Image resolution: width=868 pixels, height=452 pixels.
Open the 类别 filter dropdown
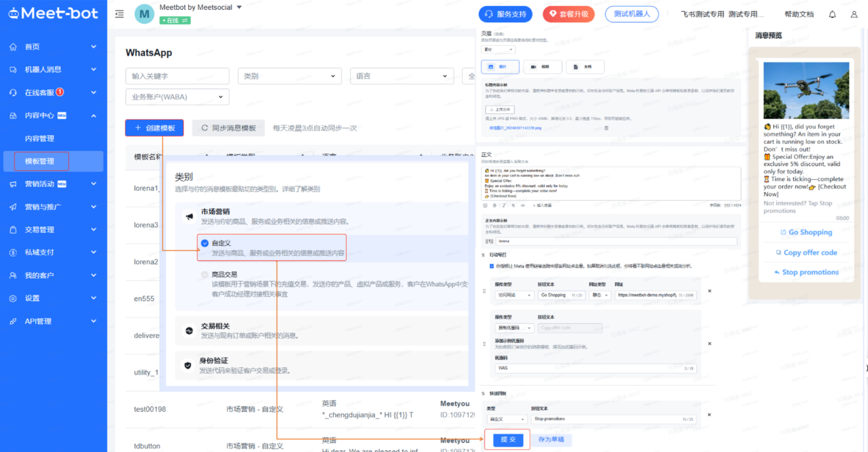click(x=290, y=76)
